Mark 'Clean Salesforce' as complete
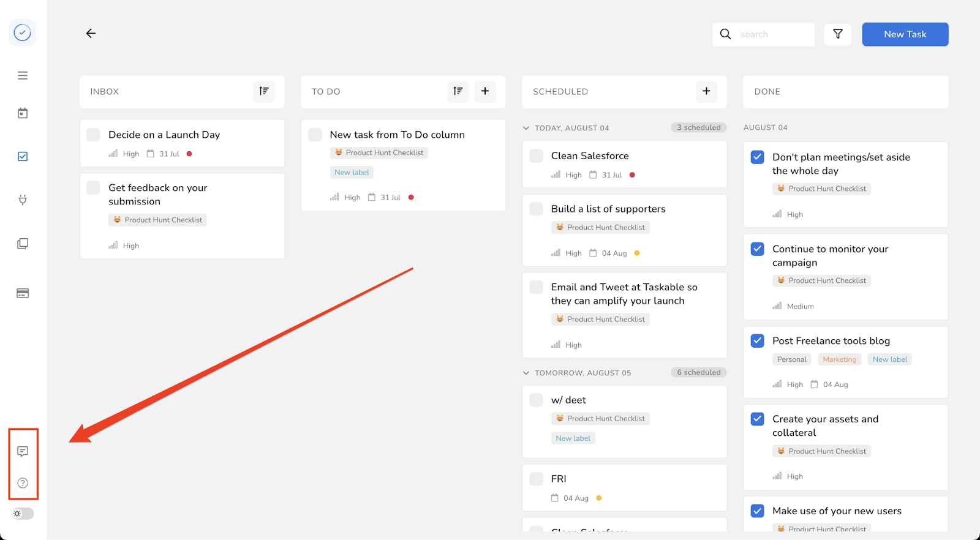Image resolution: width=980 pixels, height=540 pixels. click(536, 156)
